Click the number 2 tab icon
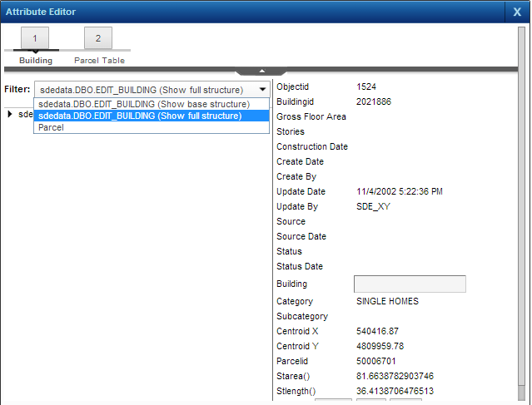 tap(98, 38)
